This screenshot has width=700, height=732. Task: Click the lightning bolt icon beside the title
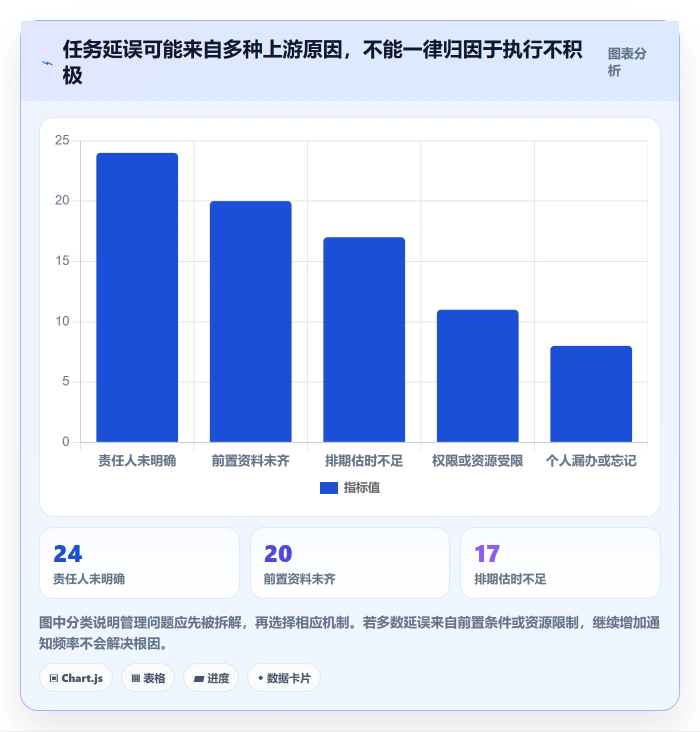47,63
